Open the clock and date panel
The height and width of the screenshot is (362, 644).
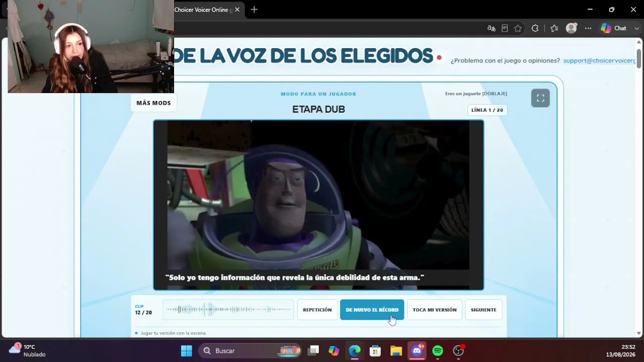coord(621,350)
